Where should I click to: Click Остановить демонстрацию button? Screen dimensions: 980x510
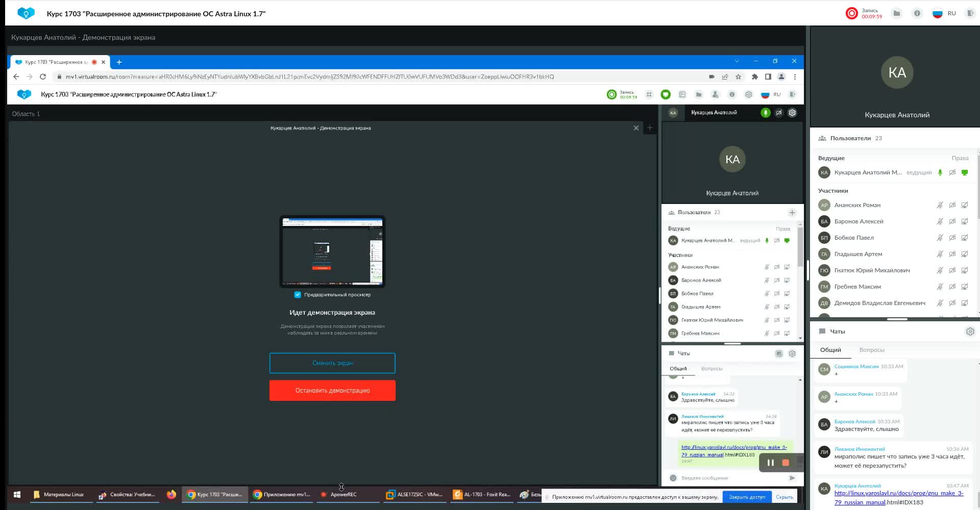(x=332, y=391)
